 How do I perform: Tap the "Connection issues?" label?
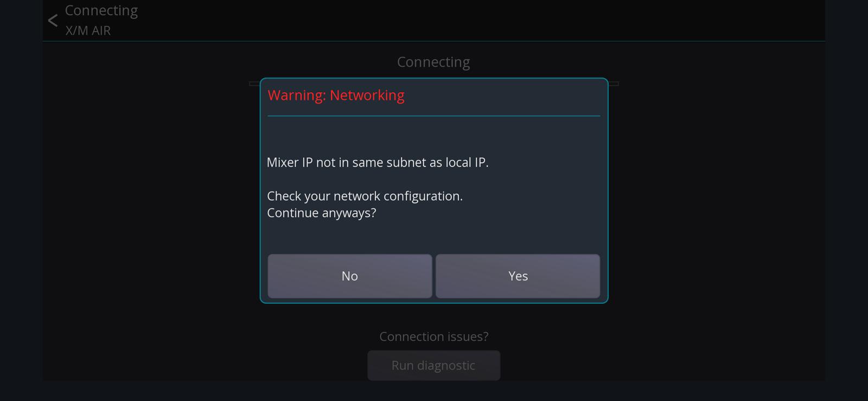(x=433, y=336)
